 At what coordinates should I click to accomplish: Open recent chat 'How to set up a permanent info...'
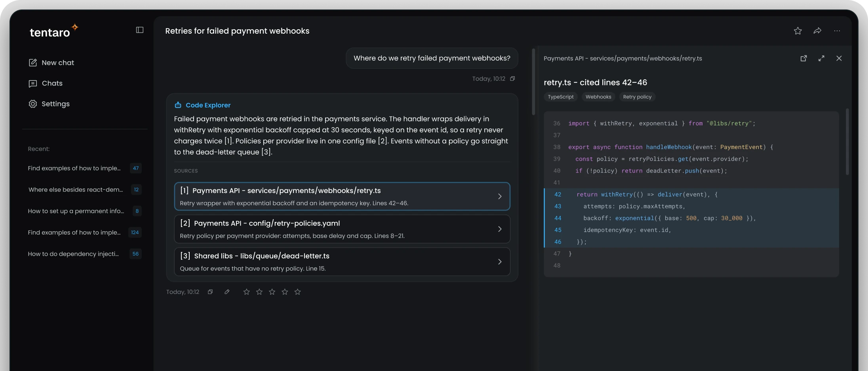pos(85,211)
